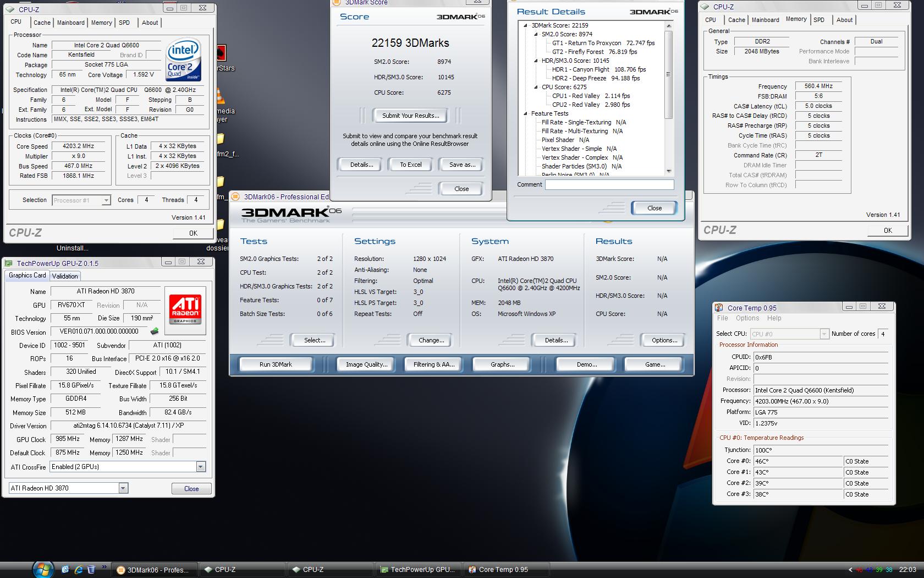
Task: Click the 3DMark Score window title icon
Action: (337, 3)
